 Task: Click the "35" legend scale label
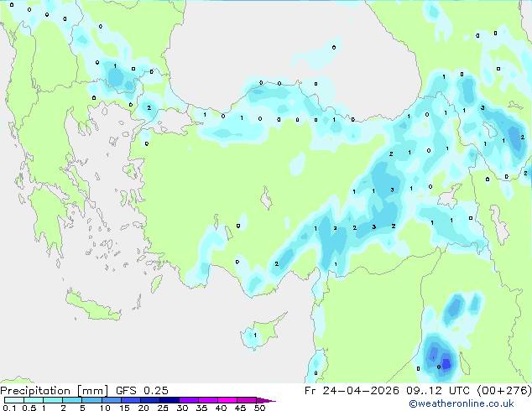(202, 408)
